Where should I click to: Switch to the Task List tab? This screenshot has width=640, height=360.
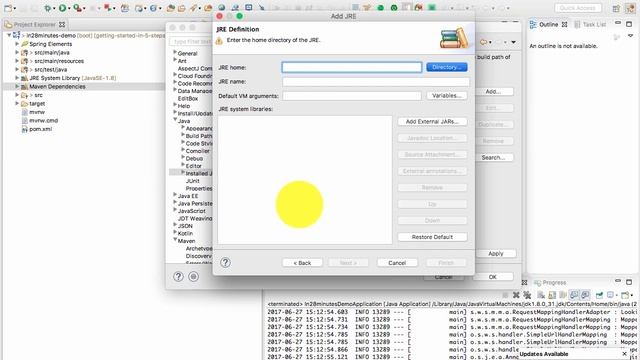tap(590, 24)
